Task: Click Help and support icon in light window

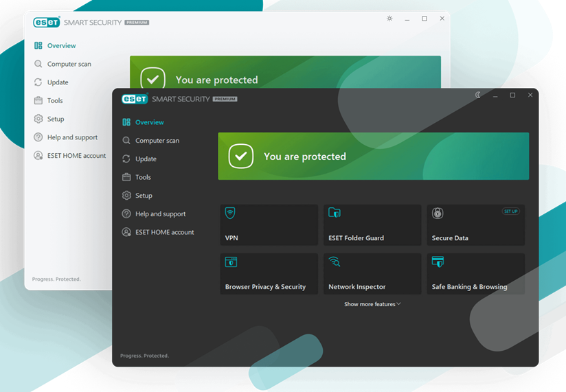Action: click(38, 137)
